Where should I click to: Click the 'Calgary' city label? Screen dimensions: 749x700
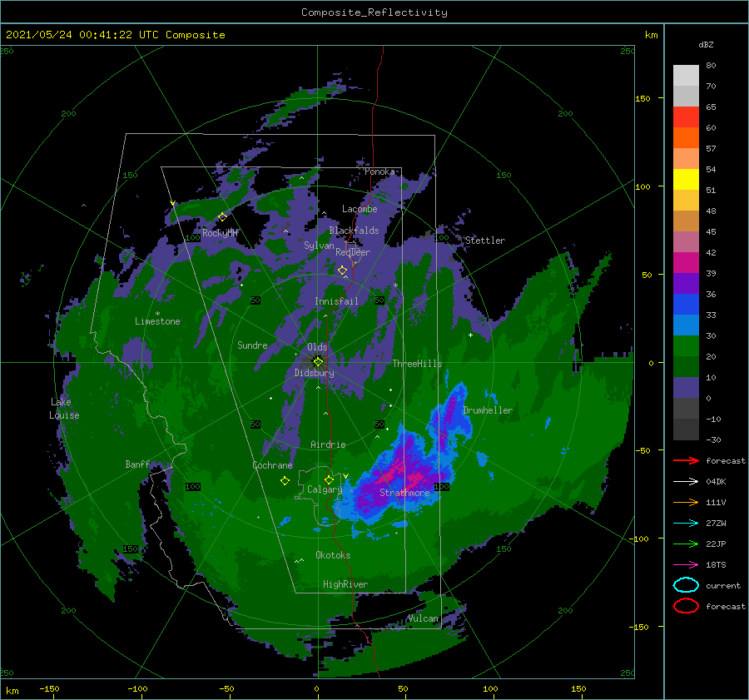pos(325,489)
